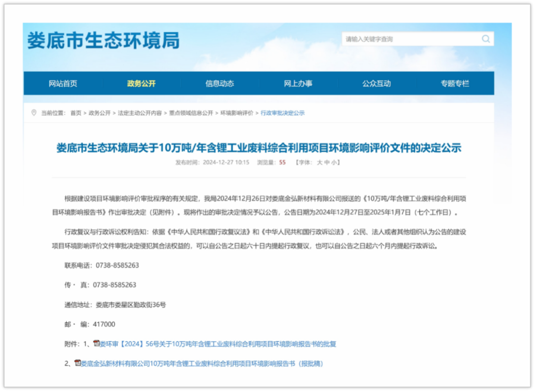Click the article headline 娄底市生态环境局关于10万吨/年含锂…决定公示
Screen dimensions: 535x392
pyautogui.click(x=259, y=148)
